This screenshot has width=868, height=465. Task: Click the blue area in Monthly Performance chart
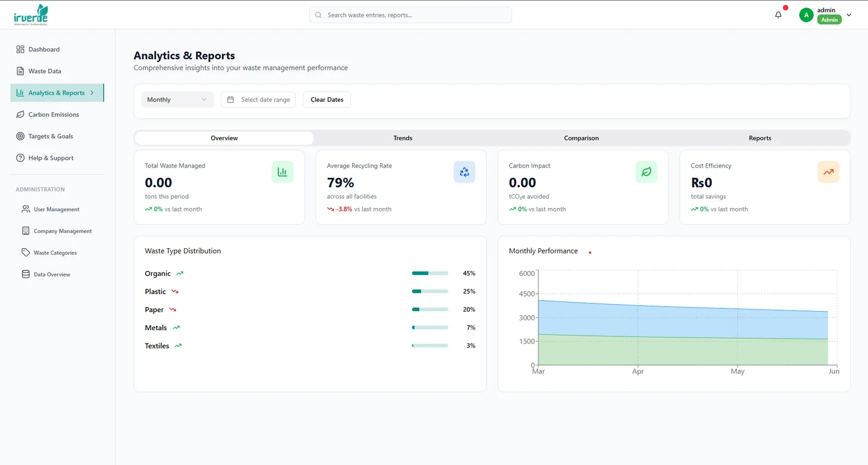(682, 321)
